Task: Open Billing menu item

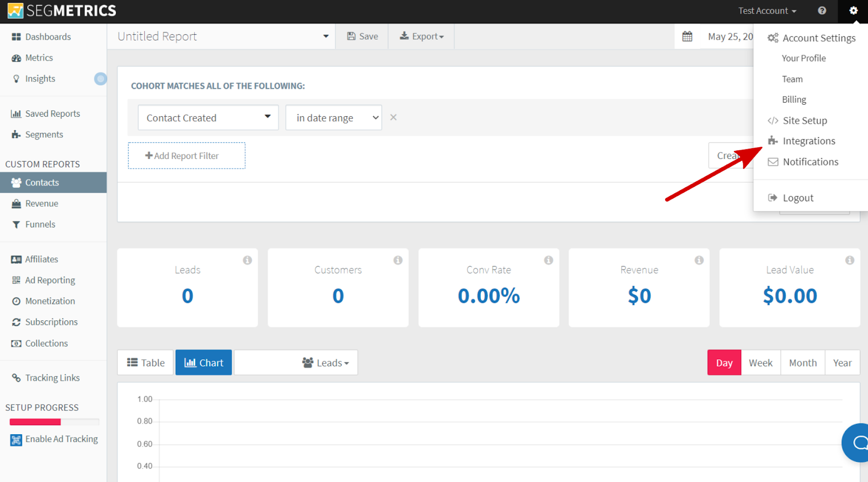Action: click(x=794, y=100)
